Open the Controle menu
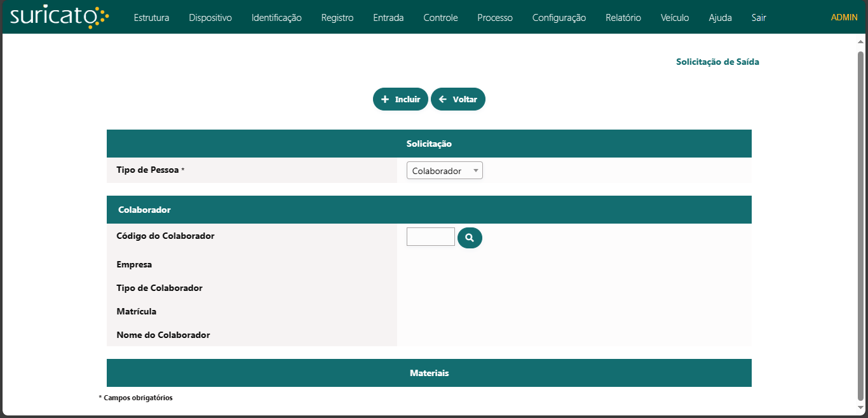Image resolution: width=868 pixels, height=418 pixels. point(440,18)
